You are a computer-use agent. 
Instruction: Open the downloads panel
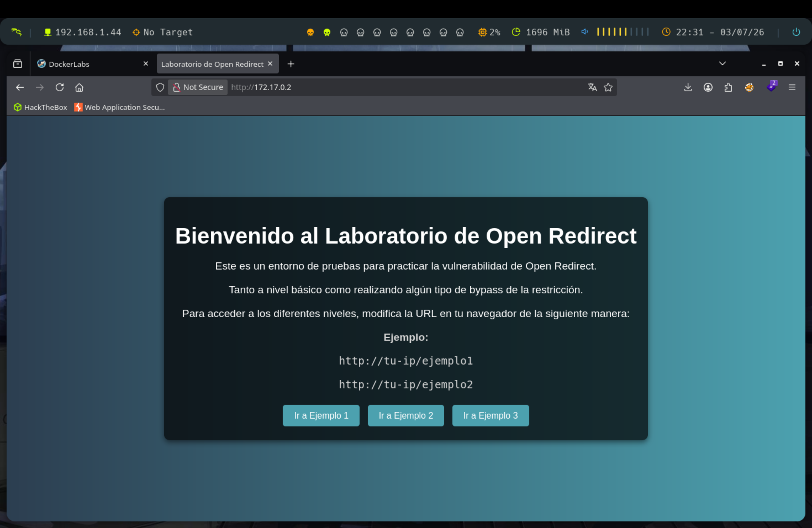click(688, 87)
